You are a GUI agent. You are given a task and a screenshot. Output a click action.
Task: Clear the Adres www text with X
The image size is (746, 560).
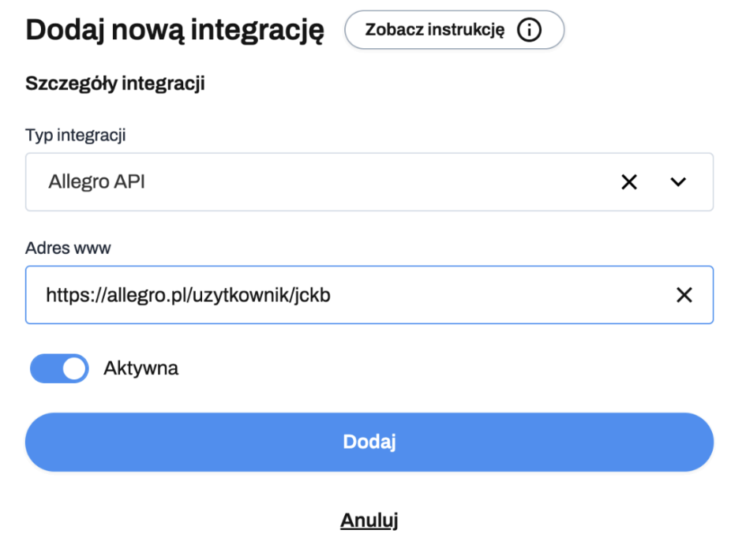tap(684, 295)
